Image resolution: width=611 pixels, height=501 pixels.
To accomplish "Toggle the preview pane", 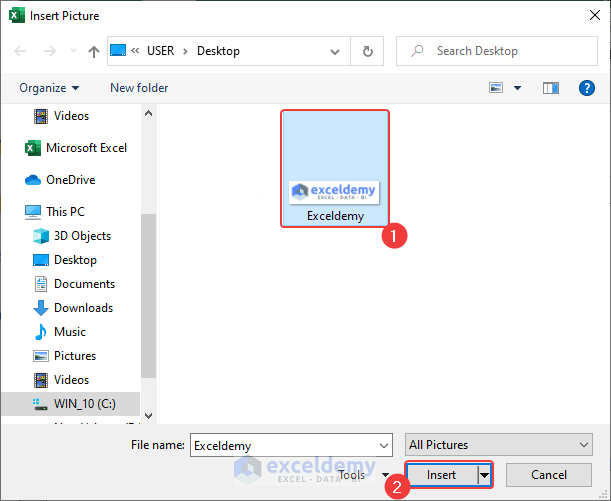I will click(x=551, y=88).
